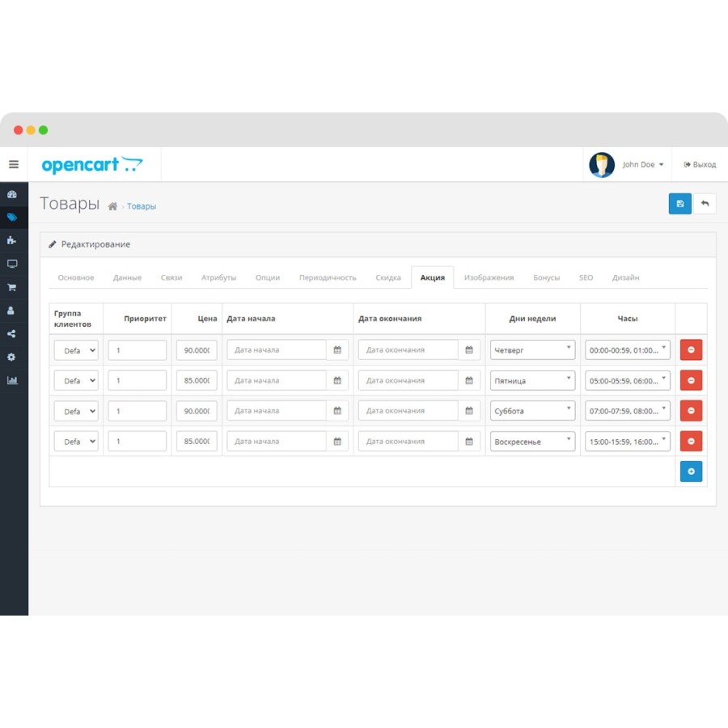
Task: Switch to the Бонусы tab
Action: [x=547, y=277]
